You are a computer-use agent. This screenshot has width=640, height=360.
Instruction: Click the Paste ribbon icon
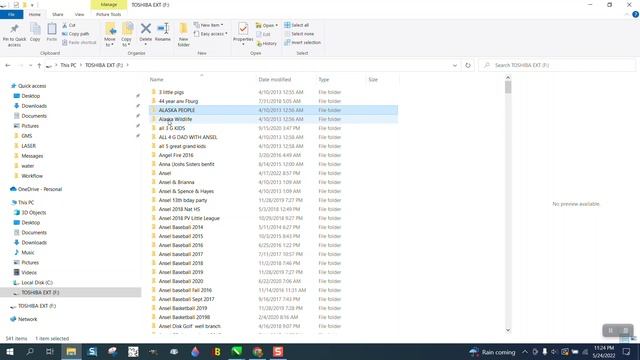coord(52,32)
